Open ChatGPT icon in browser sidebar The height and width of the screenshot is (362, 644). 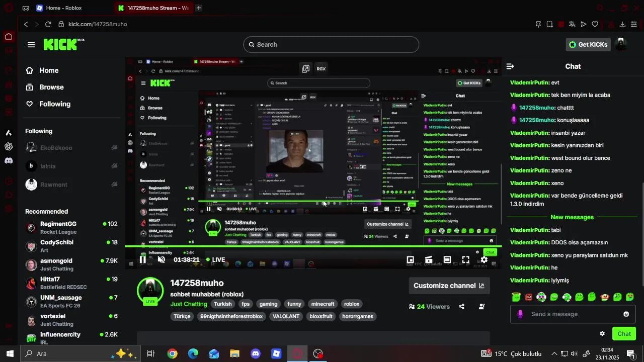click(9, 147)
